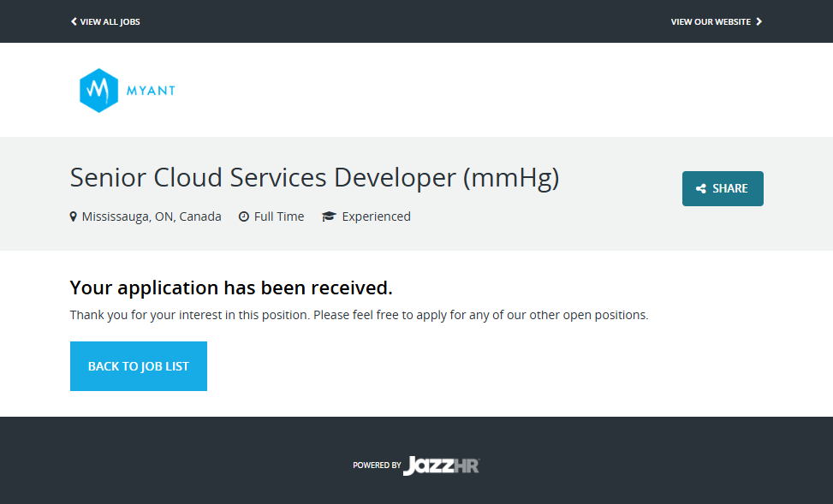Open the JazzHR logo in the footer
833x504 pixels.
pyautogui.click(x=442, y=465)
